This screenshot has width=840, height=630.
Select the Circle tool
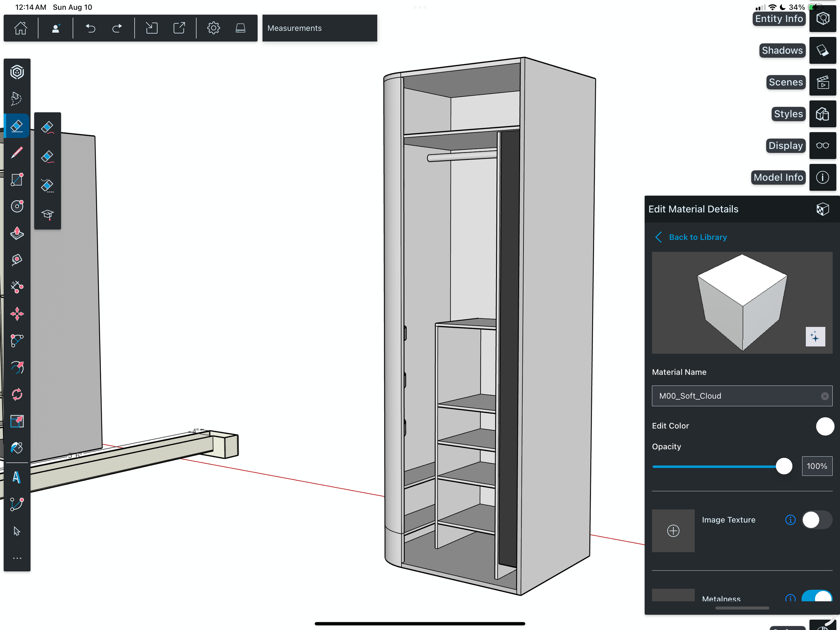click(x=17, y=206)
